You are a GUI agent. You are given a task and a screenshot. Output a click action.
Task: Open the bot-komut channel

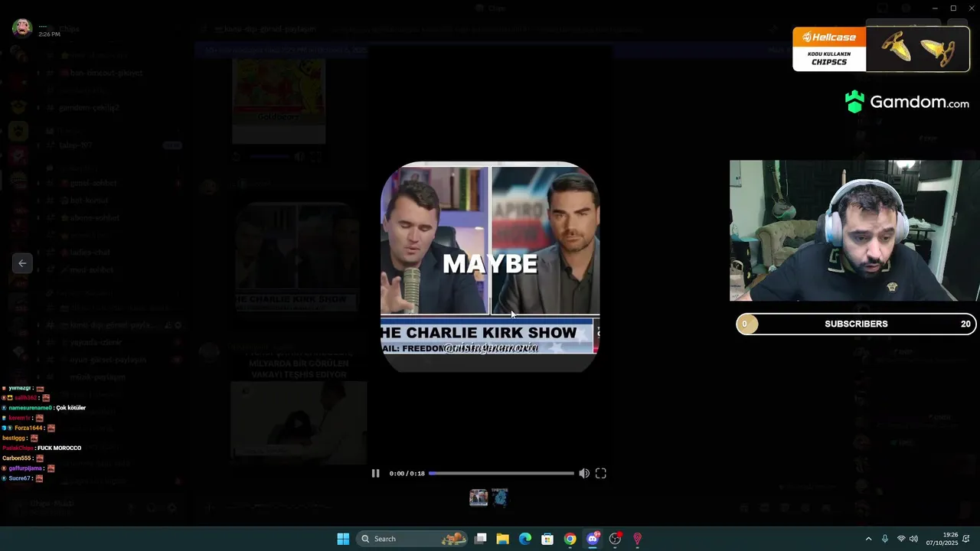90,200
